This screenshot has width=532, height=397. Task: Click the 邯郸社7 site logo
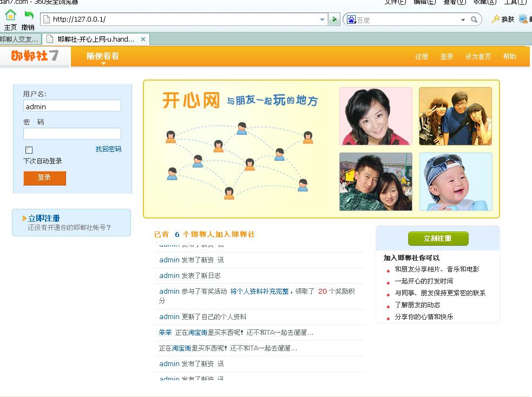pos(35,56)
